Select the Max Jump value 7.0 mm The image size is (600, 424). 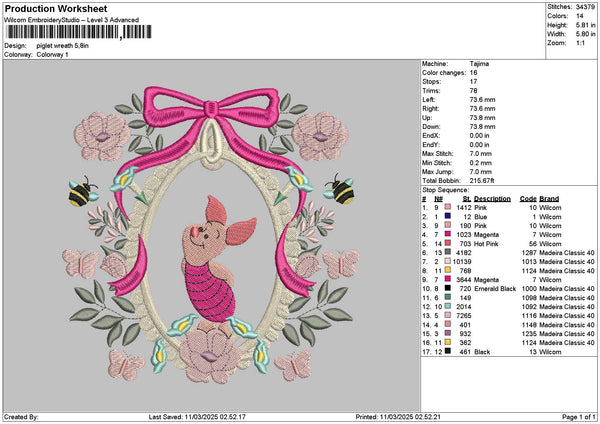click(481, 172)
